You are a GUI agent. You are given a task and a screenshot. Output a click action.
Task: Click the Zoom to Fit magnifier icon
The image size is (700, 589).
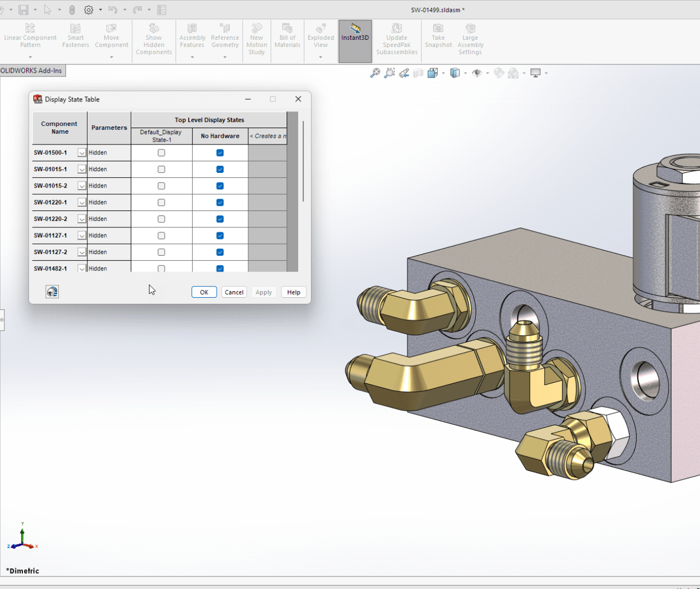click(x=375, y=73)
